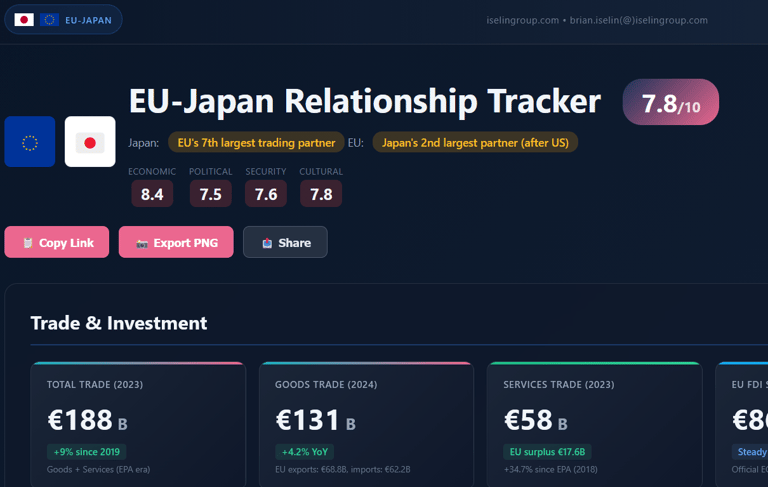The image size is (768, 487).
Task: Click the overall 7.8/10 score badge
Action: 670,103
